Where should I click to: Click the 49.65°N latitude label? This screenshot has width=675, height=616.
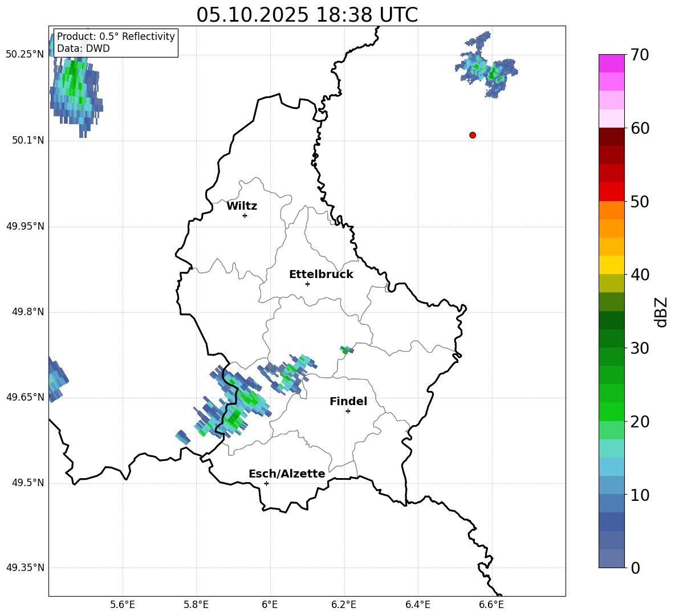pyautogui.click(x=25, y=397)
